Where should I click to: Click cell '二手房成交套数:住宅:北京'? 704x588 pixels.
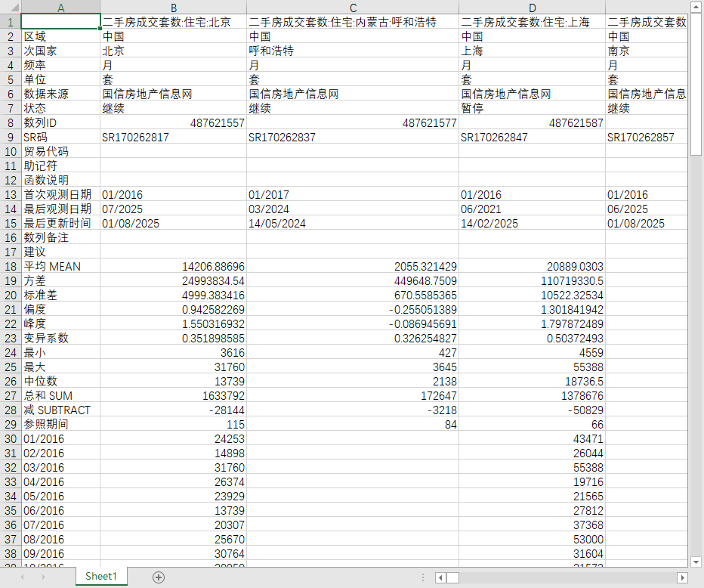tap(173, 22)
